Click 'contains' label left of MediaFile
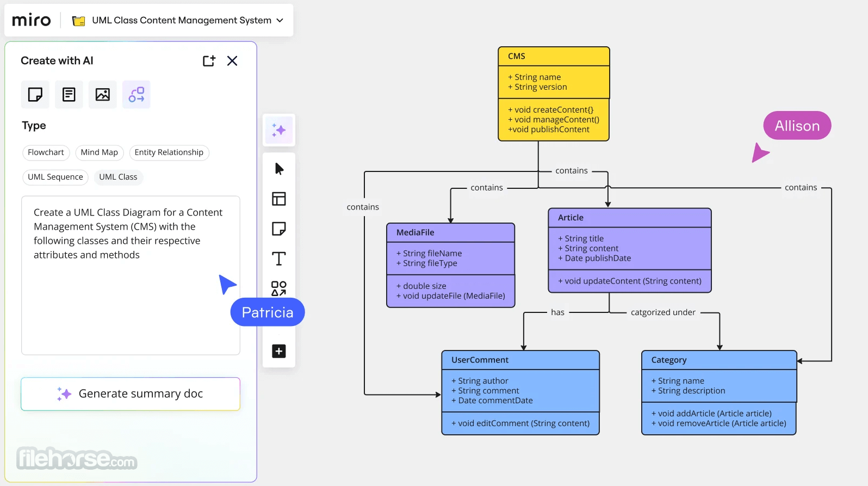Viewport: 868px width, 486px height. [363, 207]
